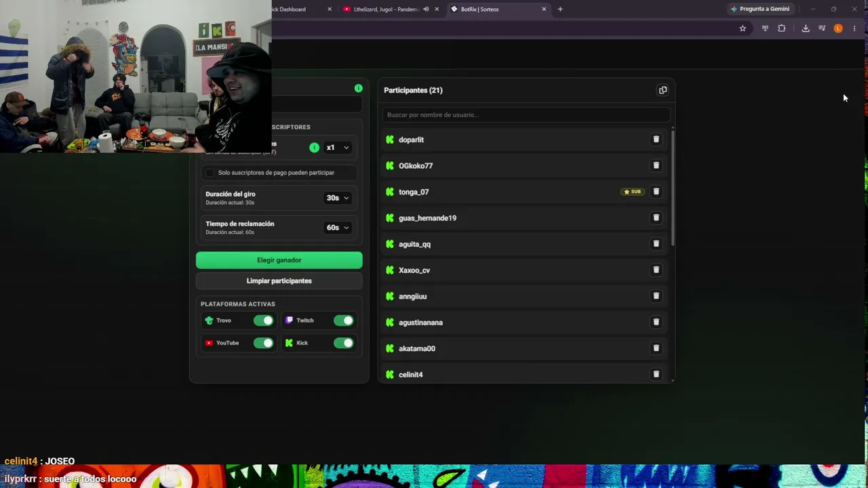The image size is (868, 488).
Task: Open the media control icon in the browser toolbar
Action: [822, 28]
